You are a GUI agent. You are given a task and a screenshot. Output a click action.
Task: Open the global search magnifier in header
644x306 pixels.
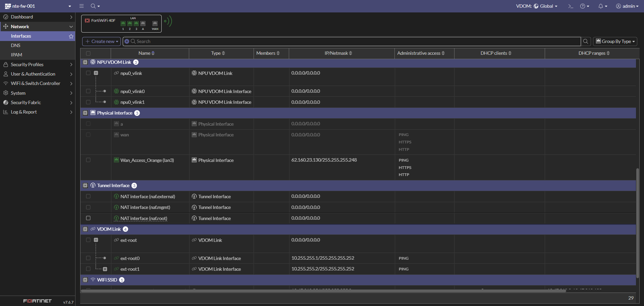(95, 6)
